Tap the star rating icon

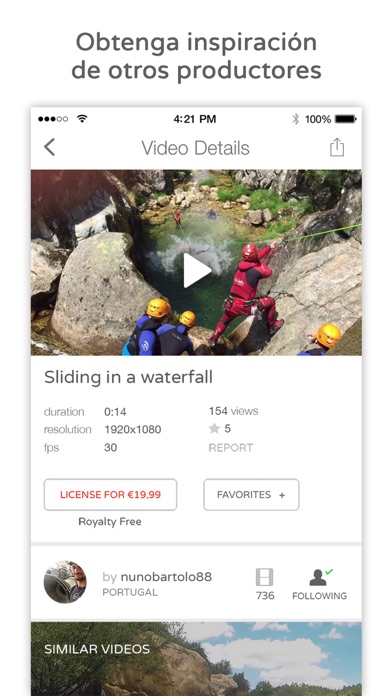pyautogui.click(x=214, y=428)
